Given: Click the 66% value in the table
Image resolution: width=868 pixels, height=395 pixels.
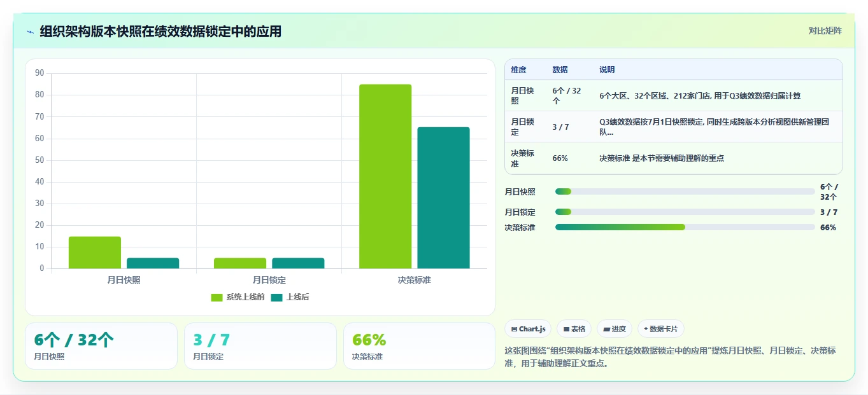Looking at the screenshot, I should click(560, 158).
